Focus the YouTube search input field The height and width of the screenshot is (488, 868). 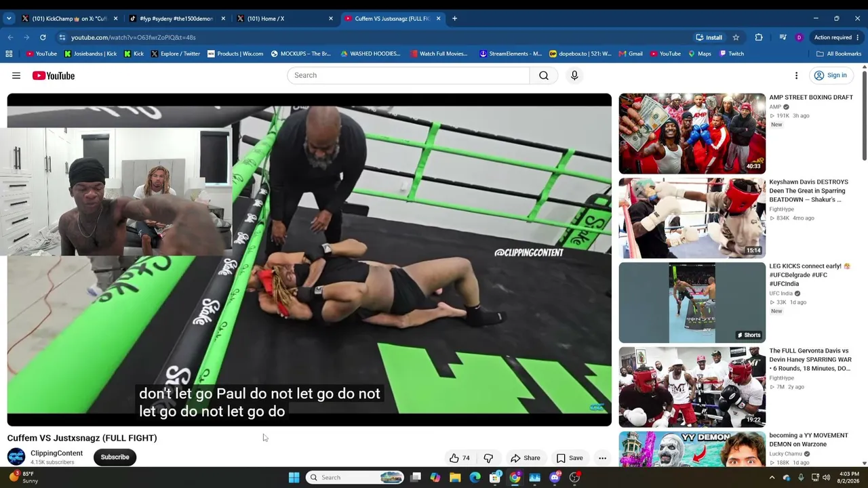click(408, 75)
